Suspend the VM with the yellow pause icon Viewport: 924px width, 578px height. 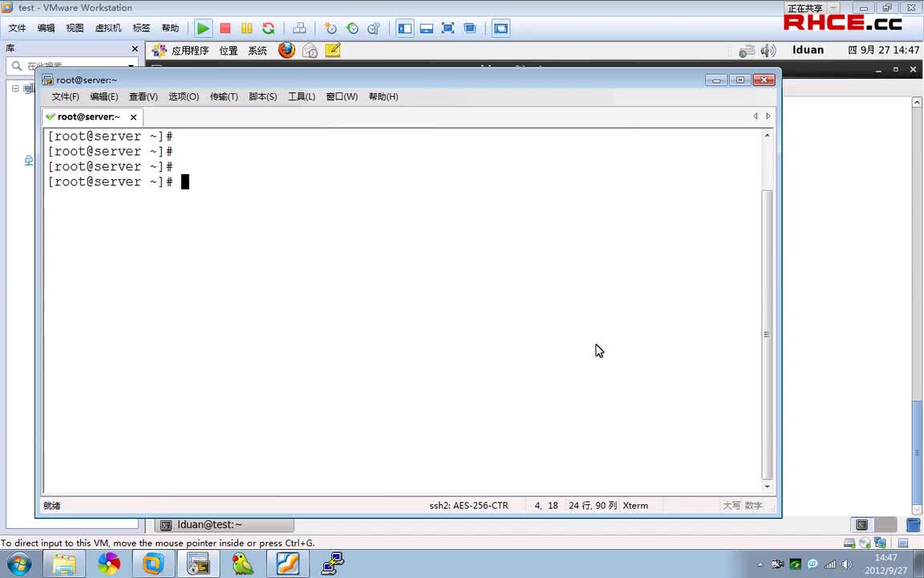point(247,28)
